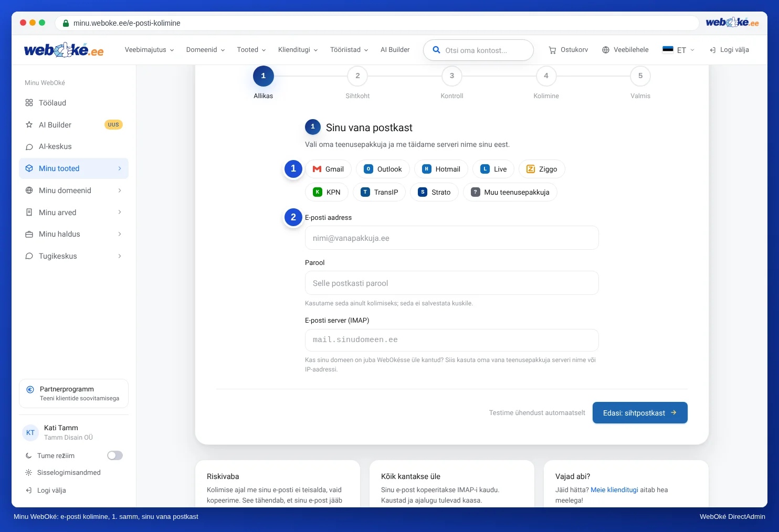
Task: Select the Strato provider option
Action: point(434,192)
